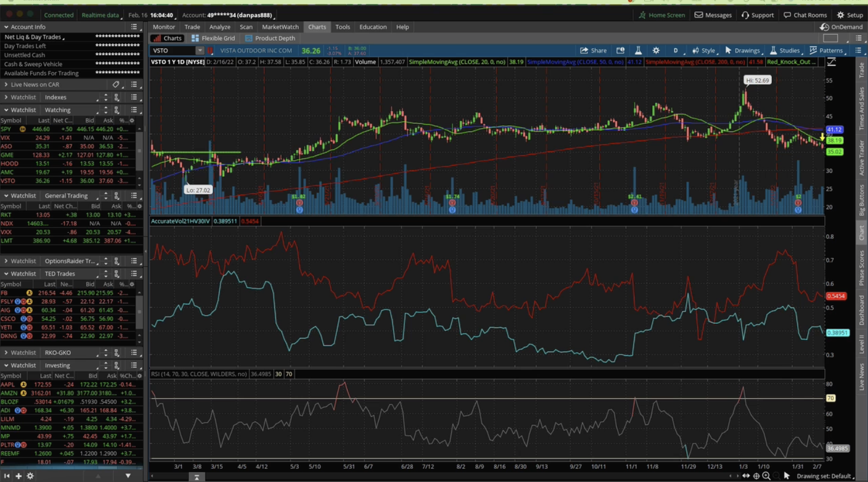Click the zoom magnifier icon below chart

pyautogui.click(x=766, y=476)
